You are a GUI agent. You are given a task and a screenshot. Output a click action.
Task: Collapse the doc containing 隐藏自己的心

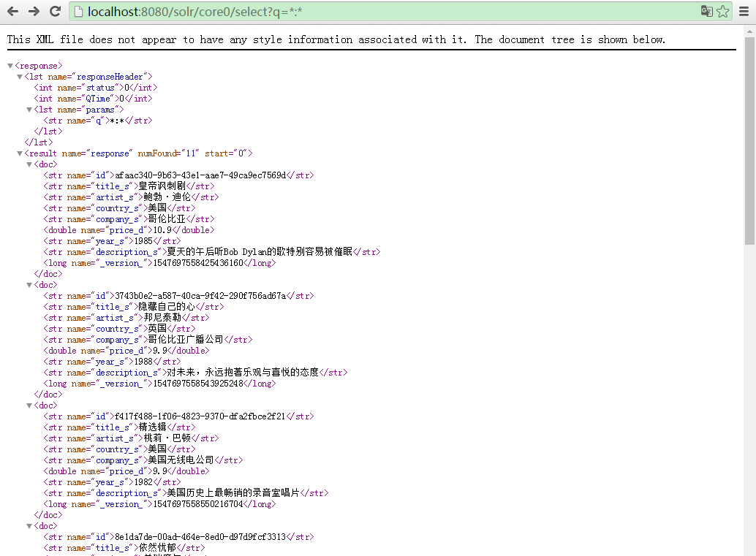pos(30,285)
